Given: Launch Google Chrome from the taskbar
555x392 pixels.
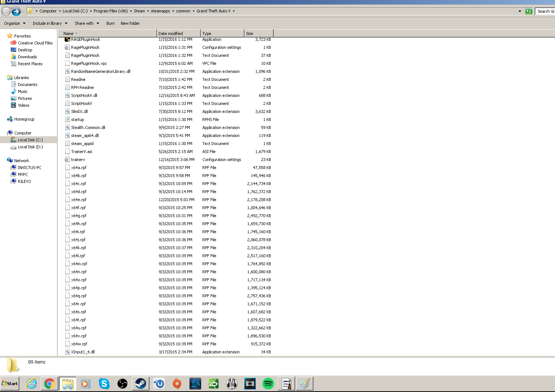Looking at the screenshot, I should 50,384.
